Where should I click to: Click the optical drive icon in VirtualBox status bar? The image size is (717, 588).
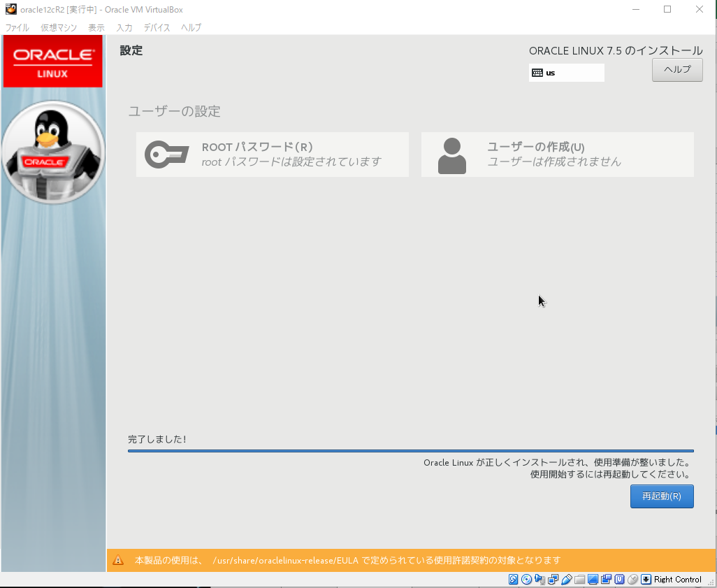(528, 580)
